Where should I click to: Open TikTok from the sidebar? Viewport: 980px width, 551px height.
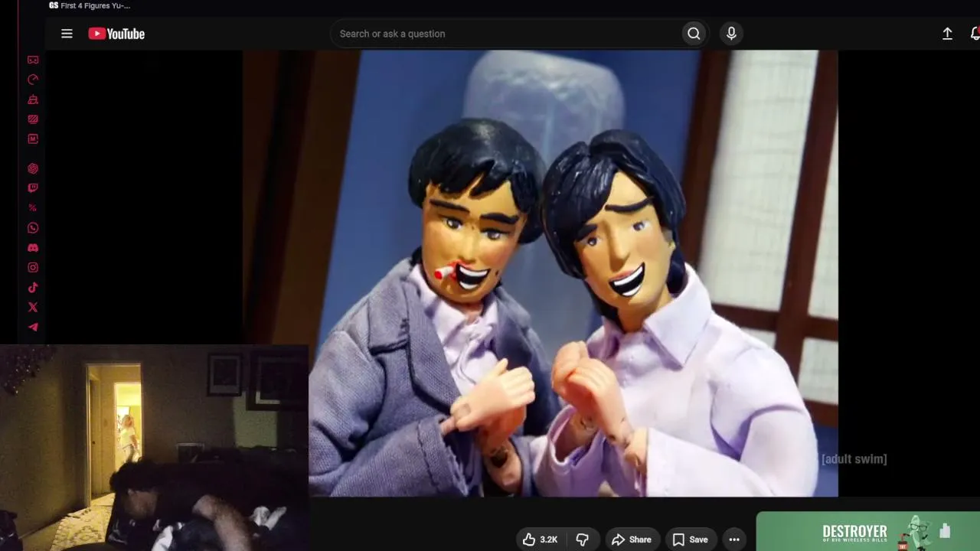point(33,288)
